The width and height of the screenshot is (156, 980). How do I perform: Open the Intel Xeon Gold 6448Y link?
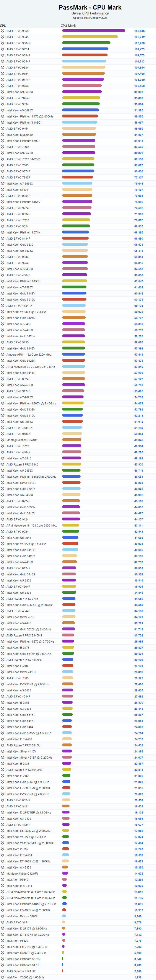(x=21, y=293)
